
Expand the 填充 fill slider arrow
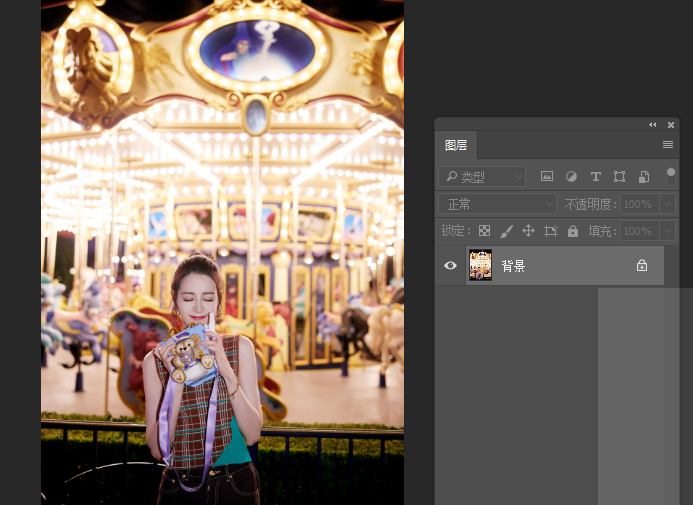click(667, 231)
